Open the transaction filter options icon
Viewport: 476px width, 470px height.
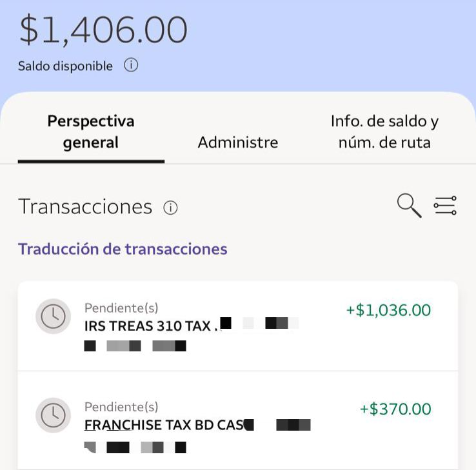pyautogui.click(x=444, y=206)
